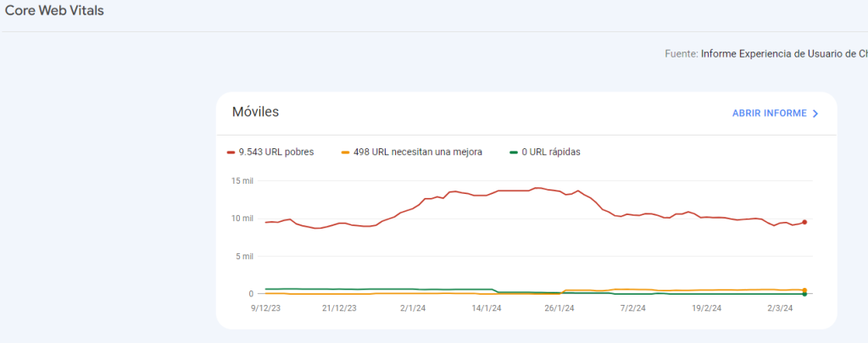The image size is (868, 343).
Task: Click the red URL pobres legend marker
Action: coord(231,152)
